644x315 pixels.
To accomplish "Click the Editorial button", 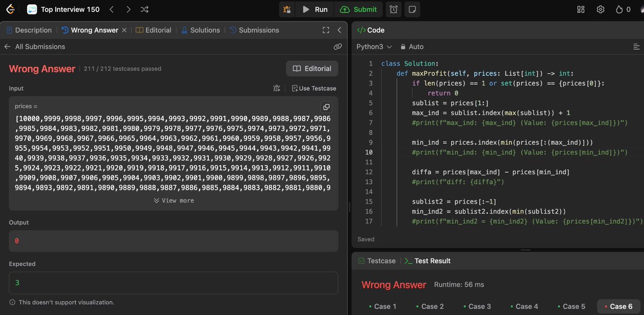I will tap(312, 69).
